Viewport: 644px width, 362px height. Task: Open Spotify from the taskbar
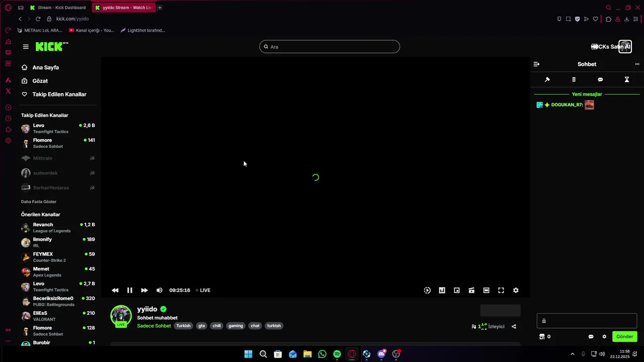(x=337, y=354)
